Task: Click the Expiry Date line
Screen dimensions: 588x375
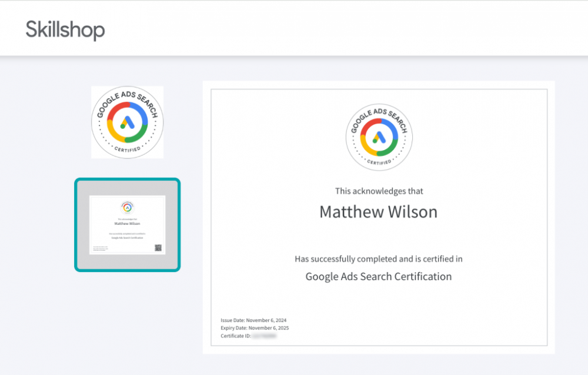Action: coord(254,328)
